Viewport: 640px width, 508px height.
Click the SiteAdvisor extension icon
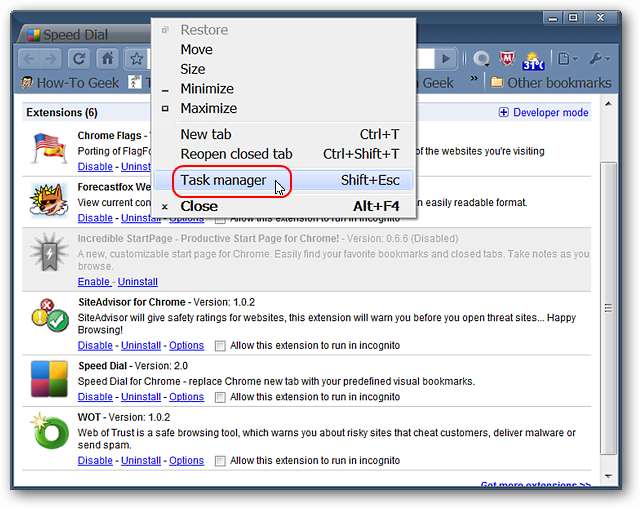[50, 315]
